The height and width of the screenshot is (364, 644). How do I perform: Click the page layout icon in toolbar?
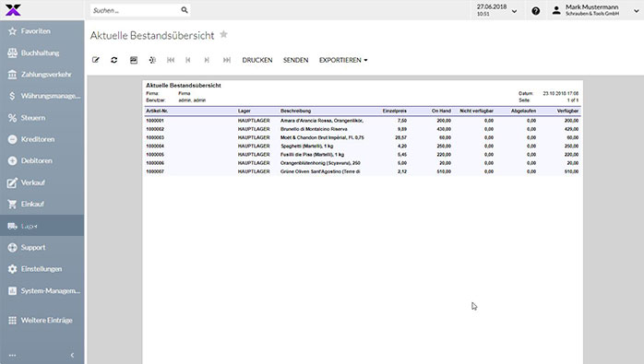coord(134,60)
